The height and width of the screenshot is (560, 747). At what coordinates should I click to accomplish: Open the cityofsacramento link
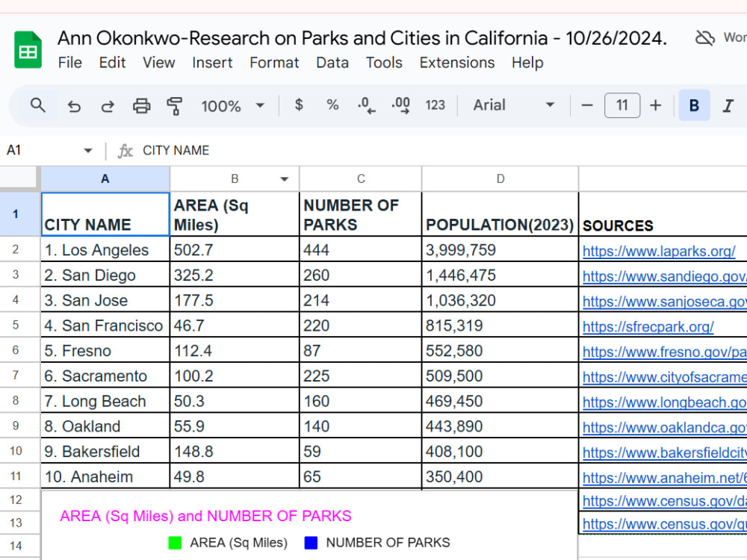tap(665, 377)
